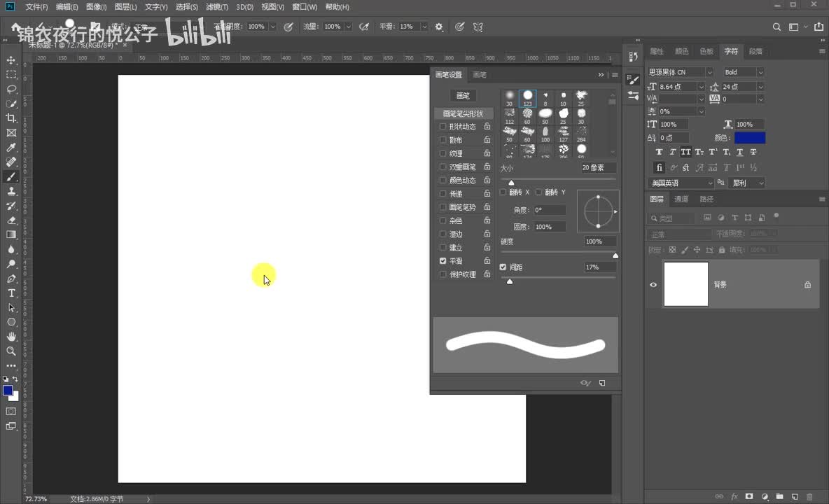Switch to 画笔 tab beside 画笔设置
This screenshot has height=504, width=829.
tap(480, 74)
